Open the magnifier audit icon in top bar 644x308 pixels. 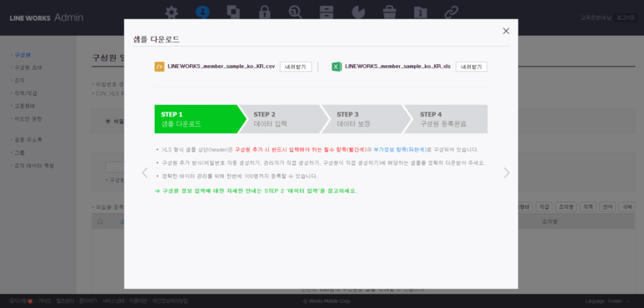[x=295, y=12]
